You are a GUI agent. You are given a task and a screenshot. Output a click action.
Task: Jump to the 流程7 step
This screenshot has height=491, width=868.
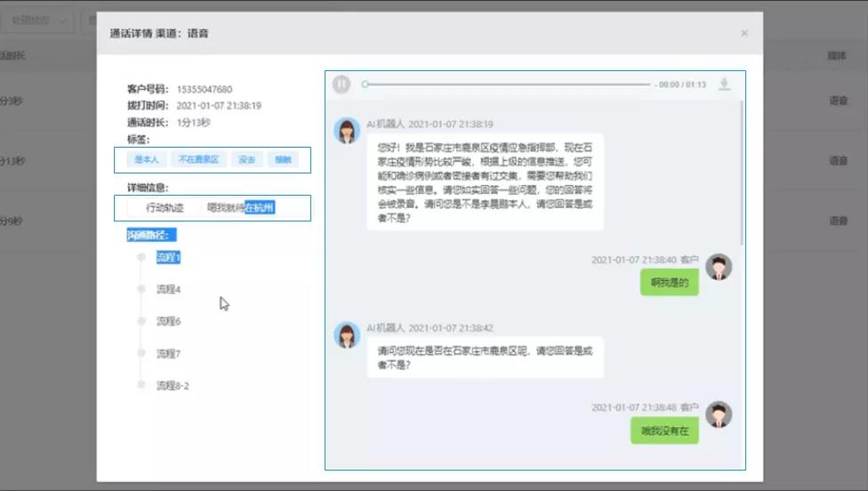click(168, 353)
